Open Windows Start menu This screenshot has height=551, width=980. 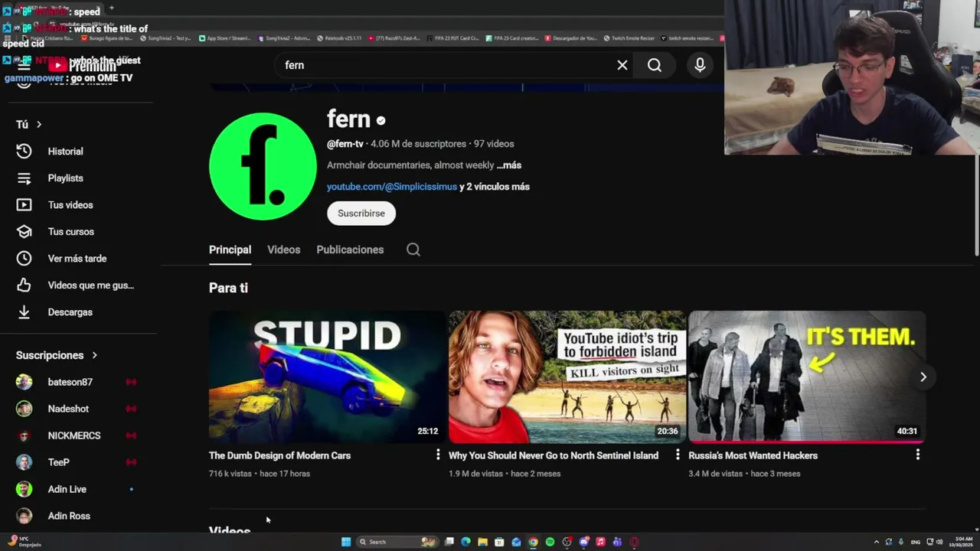346,542
